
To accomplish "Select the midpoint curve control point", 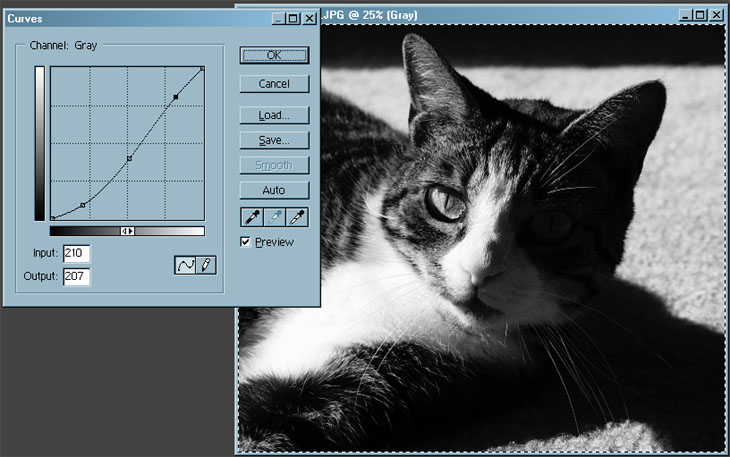I will coord(129,159).
